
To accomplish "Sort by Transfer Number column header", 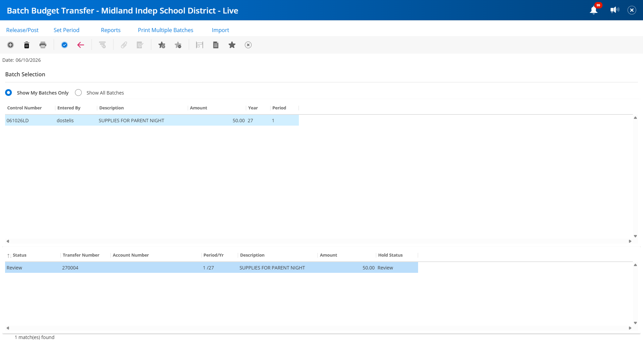I will tap(81, 255).
